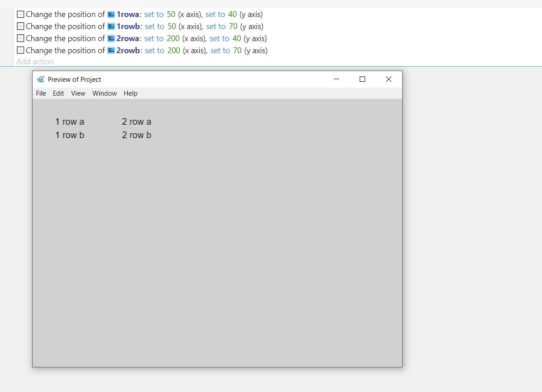Viewport: 542px width, 392px height.
Task: Select the 1rowa object name parameter
Action: coord(128,14)
